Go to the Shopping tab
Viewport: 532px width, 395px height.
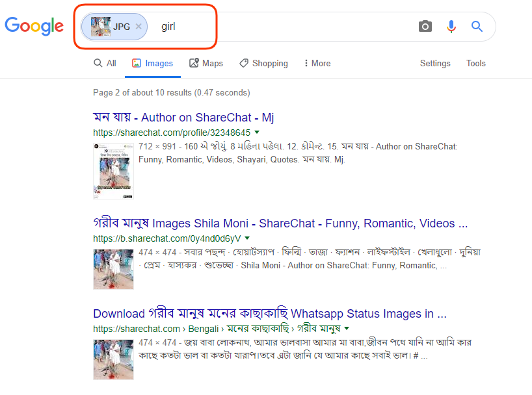click(x=263, y=64)
